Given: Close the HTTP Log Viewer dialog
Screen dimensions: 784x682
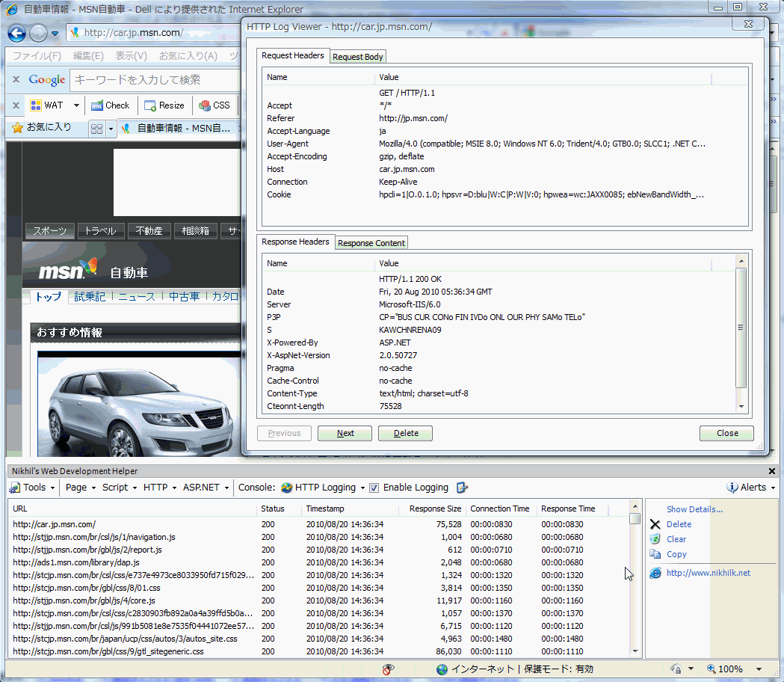Looking at the screenshot, I should point(749,24).
